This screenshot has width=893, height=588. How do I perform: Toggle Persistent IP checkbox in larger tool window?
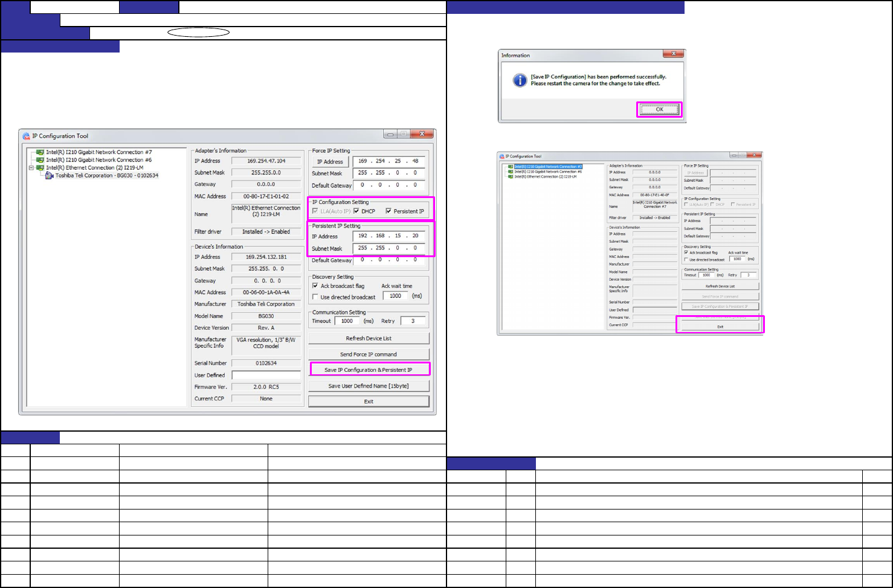[x=388, y=211]
